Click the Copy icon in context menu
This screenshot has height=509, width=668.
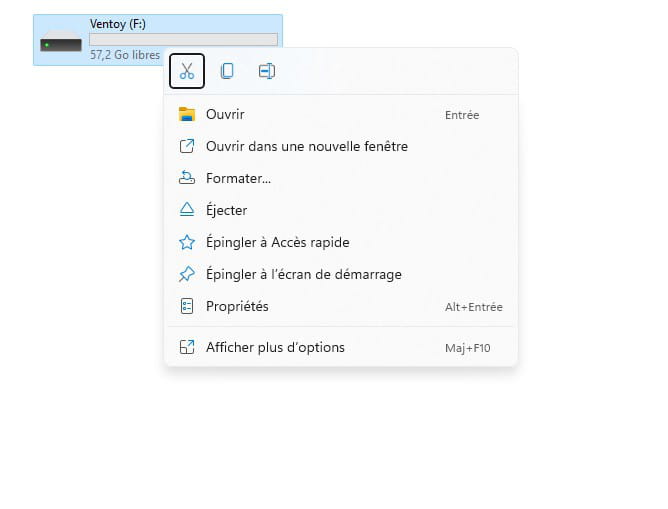point(227,71)
